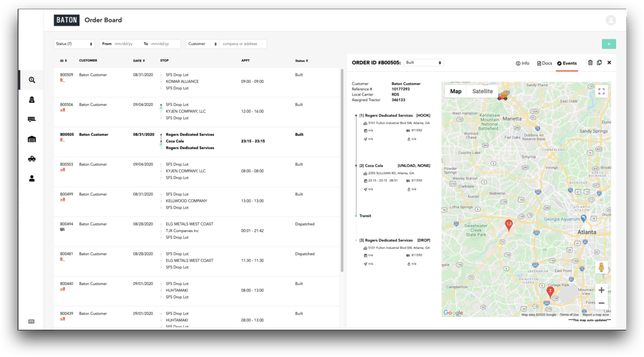
Task: Click the Georgia Aquarium map marker
Action: pyautogui.click(x=583, y=218)
